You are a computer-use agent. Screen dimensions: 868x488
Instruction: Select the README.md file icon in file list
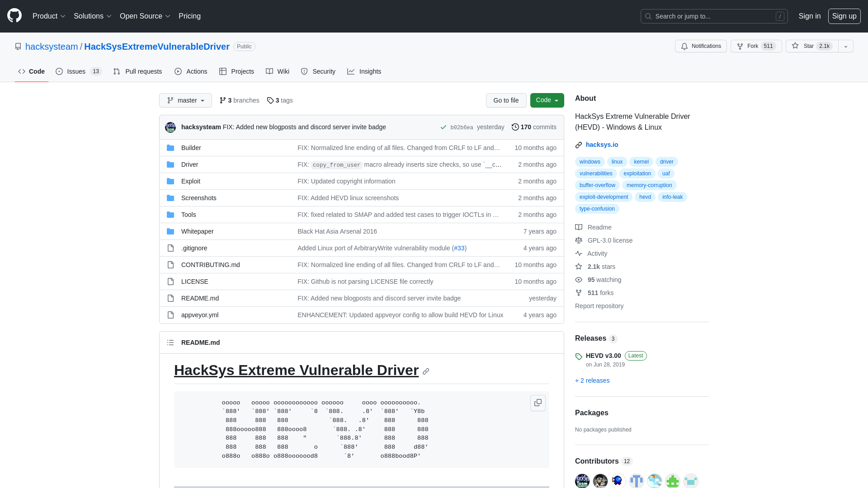pyautogui.click(x=170, y=298)
